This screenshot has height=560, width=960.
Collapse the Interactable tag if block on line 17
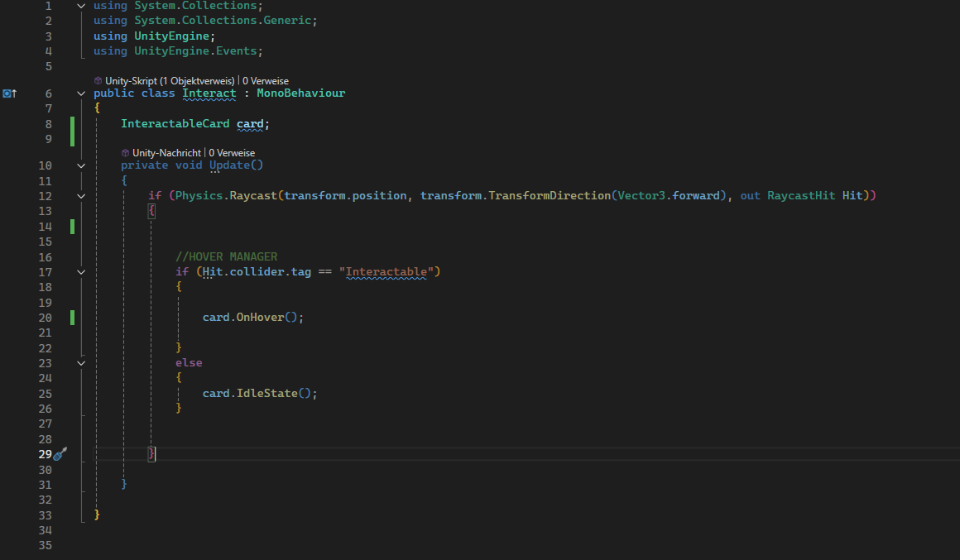click(80, 271)
